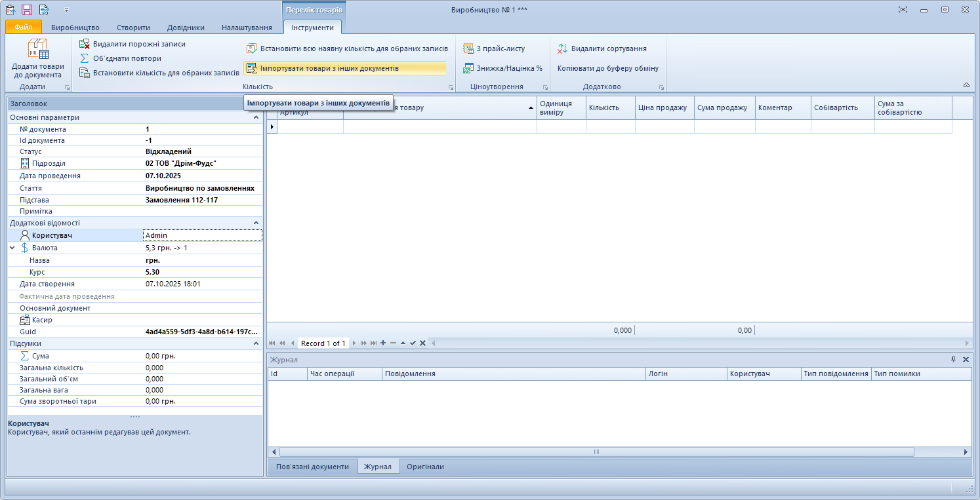Click Копіювати до буферу обміну
980x500 pixels.
pos(607,68)
